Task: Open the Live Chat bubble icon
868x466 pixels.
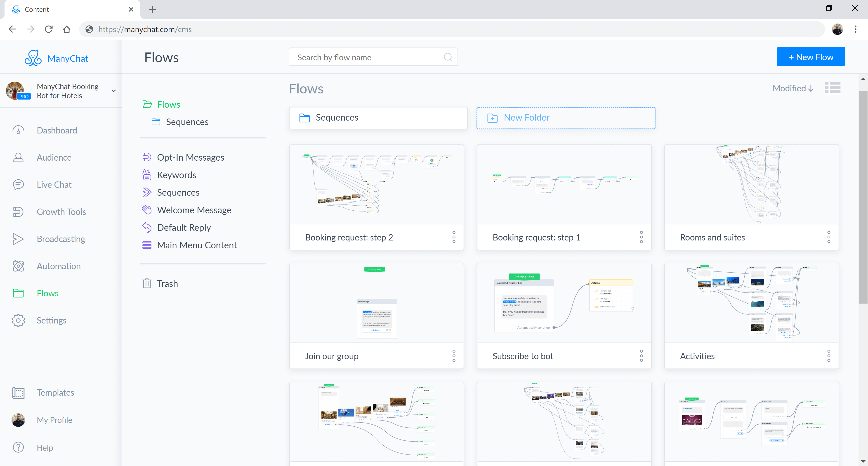Action: [x=18, y=185]
